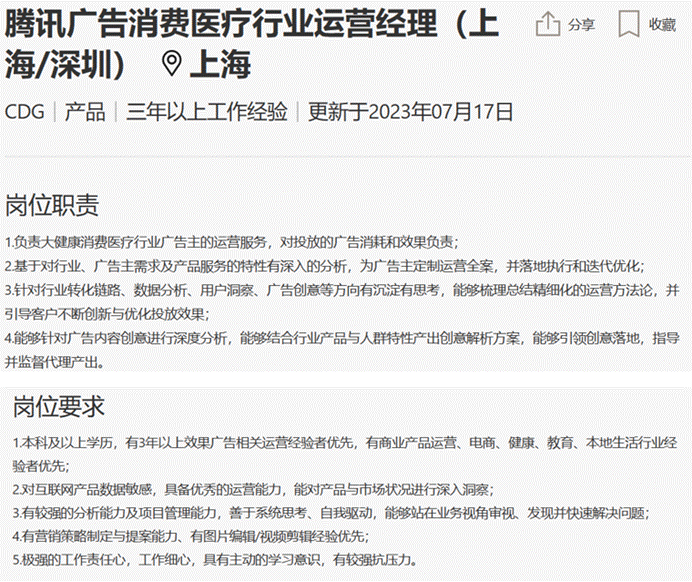
Task: Click the location pin icon
Action: tap(172, 64)
